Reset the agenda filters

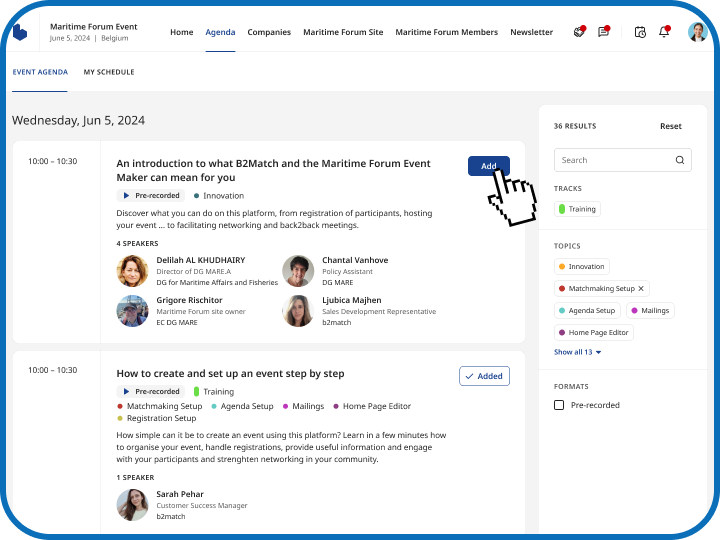point(670,126)
